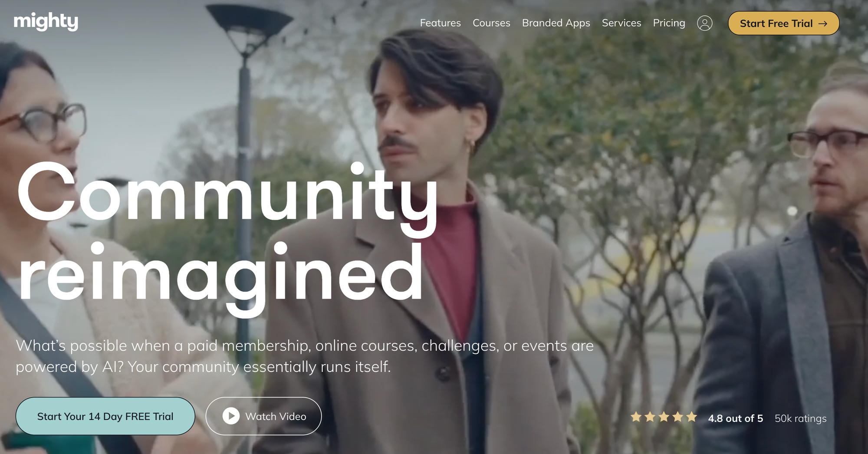Open the Features menu item
Image resolution: width=868 pixels, height=454 pixels.
[x=440, y=23]
